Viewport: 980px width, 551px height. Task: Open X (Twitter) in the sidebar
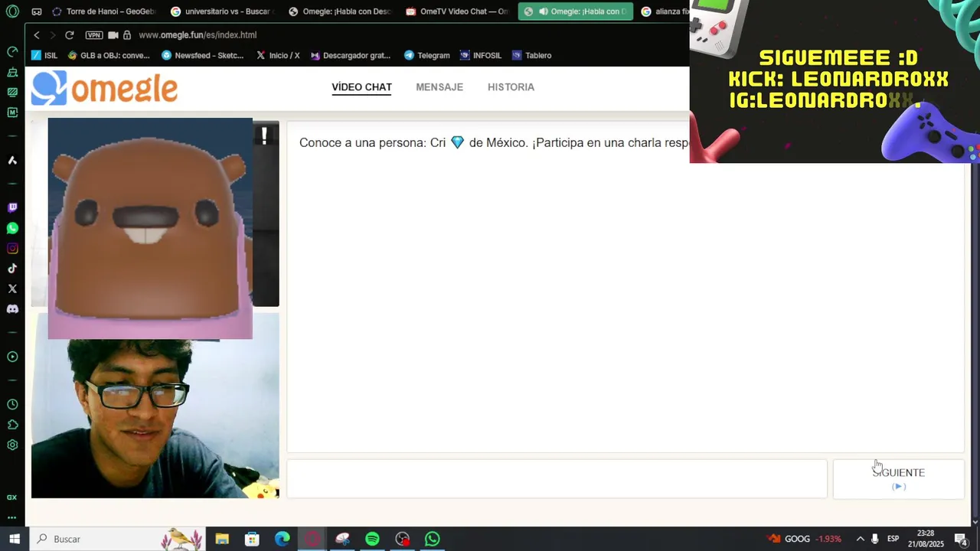[x=12, y=289]
